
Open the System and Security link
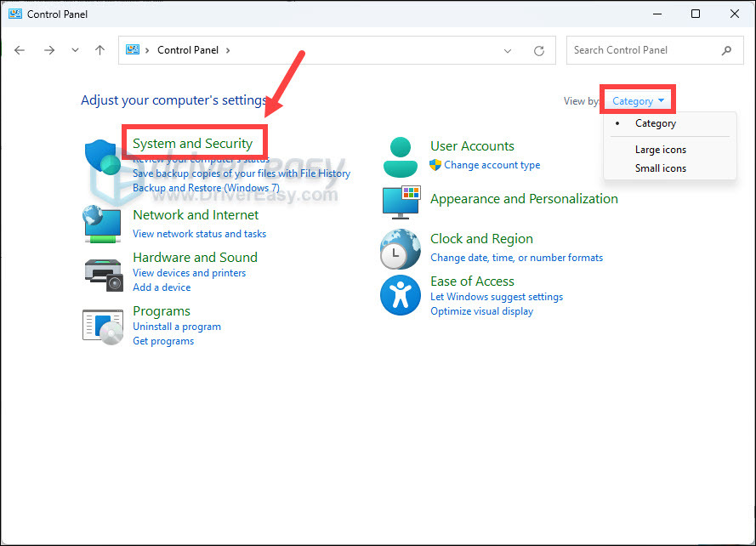point(192,144)
